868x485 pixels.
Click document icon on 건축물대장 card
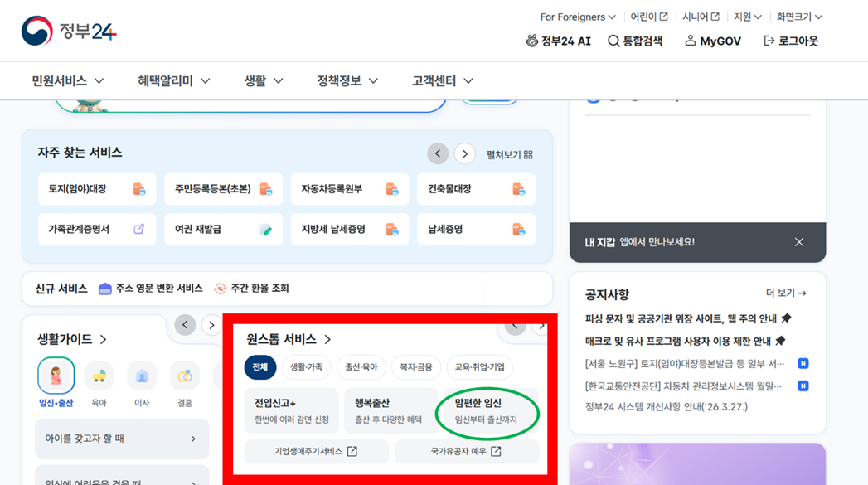pyautogui.click(x=519, y=189)
